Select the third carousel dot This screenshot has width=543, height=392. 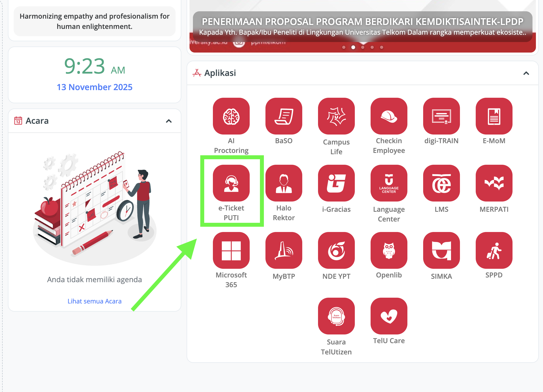(x=363, y=47)
